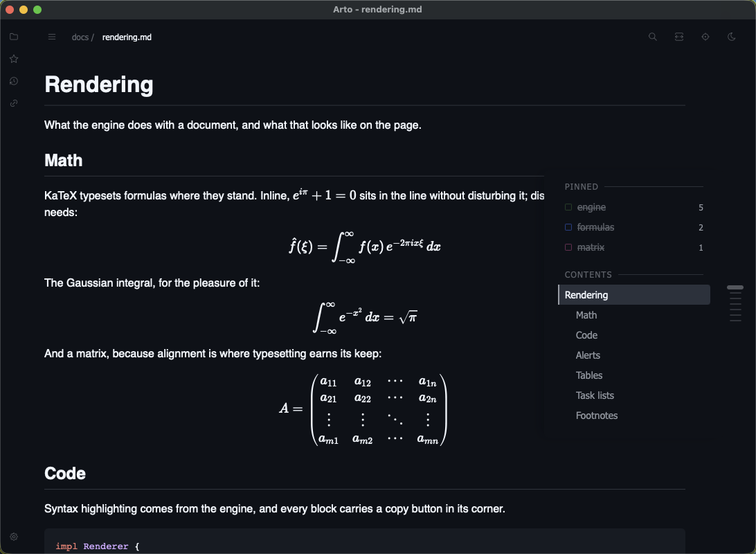Select Rendering in the contents list

click(x=634, y=294)
